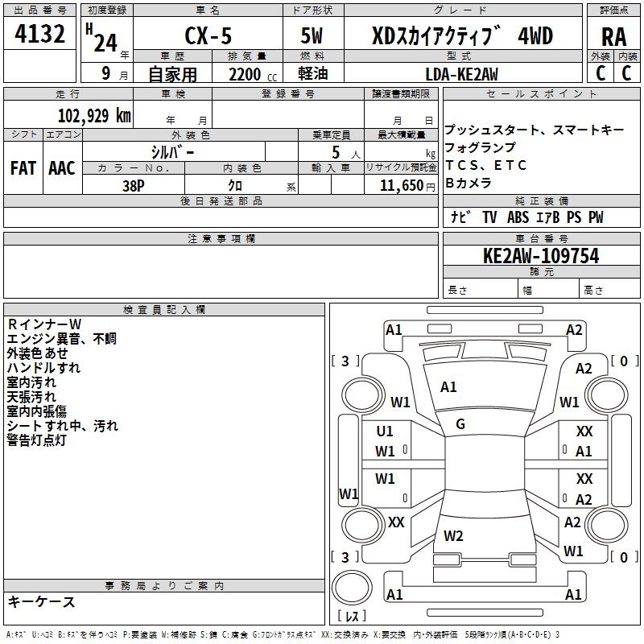Select fuel type 軽油
644x644 pixels.
coord(313,73)
